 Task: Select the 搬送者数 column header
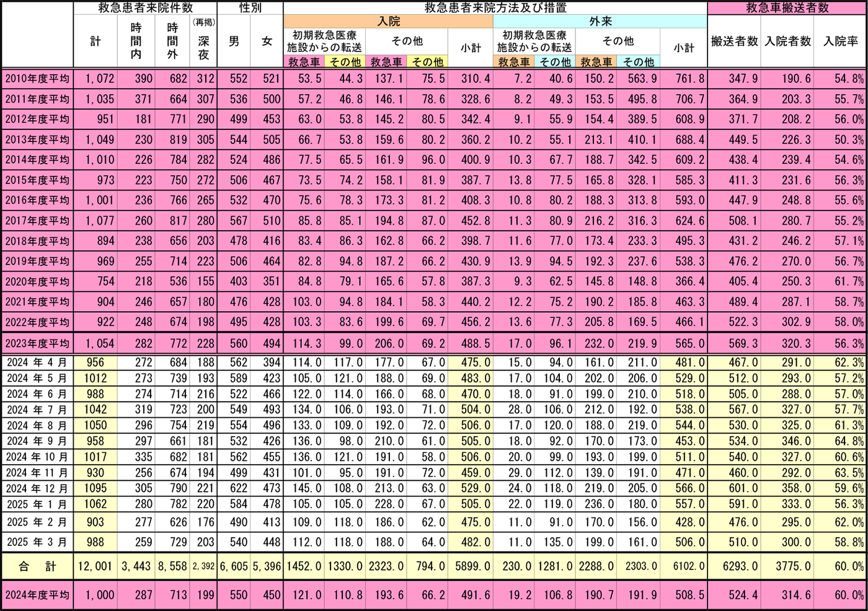[734, 42]
